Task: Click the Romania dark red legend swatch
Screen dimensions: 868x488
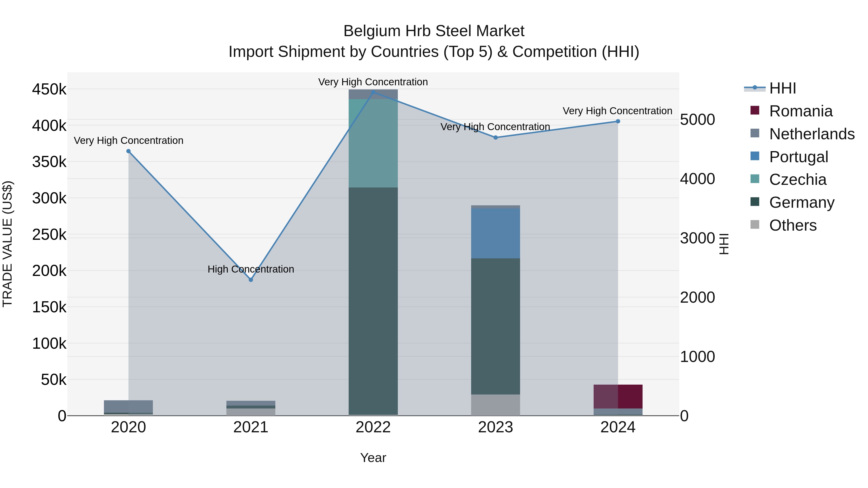Action: pyautogui.click(x=755, y=110)
